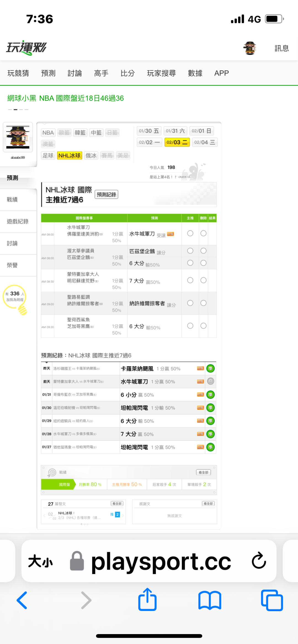Tap the lock icon in address bar
This screenshot has height=644, width=298.
(x=77, y=561)
